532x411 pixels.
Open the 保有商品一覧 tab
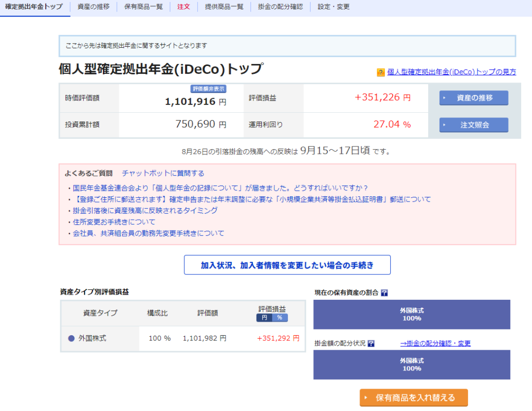143,7
